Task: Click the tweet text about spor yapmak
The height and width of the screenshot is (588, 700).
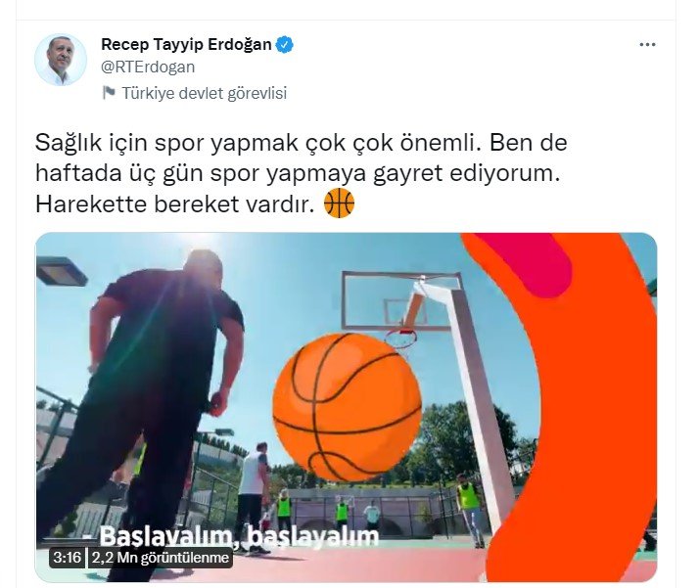Action: [x=302, y=173]
